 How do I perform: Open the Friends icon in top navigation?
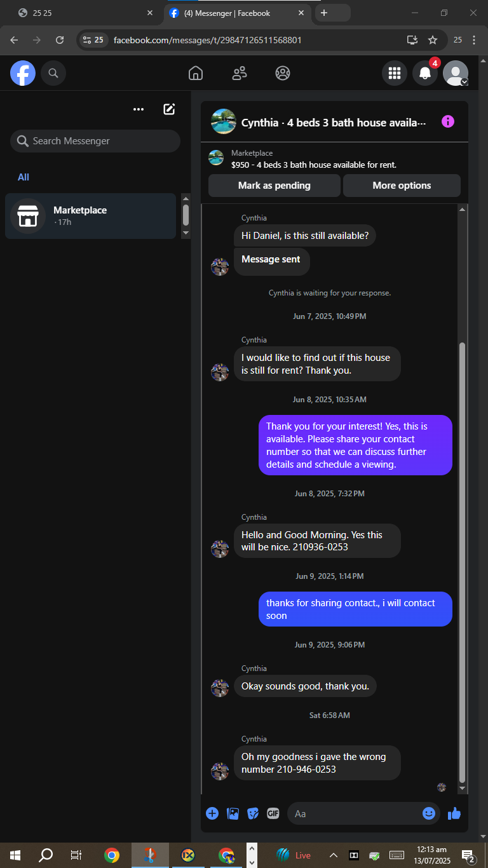coord(240,73)
